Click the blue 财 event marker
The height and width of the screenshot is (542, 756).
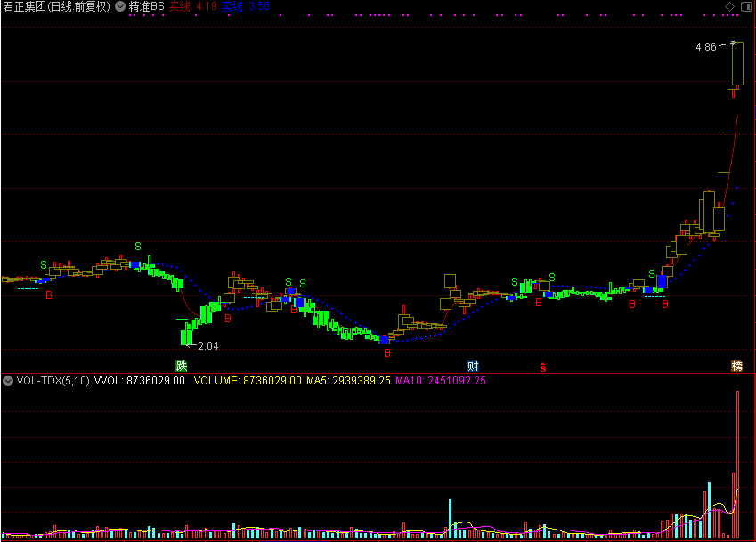coord(473,366)
